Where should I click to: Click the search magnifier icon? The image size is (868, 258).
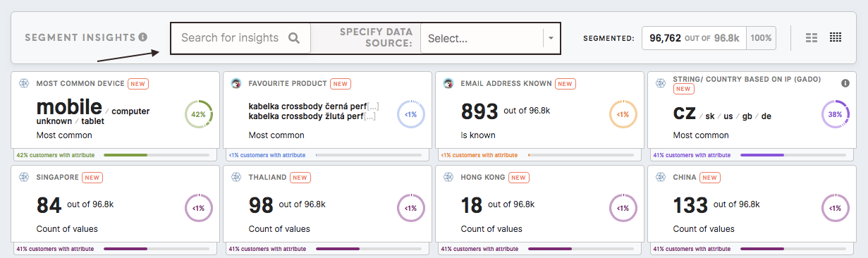(x=295, y=38)
